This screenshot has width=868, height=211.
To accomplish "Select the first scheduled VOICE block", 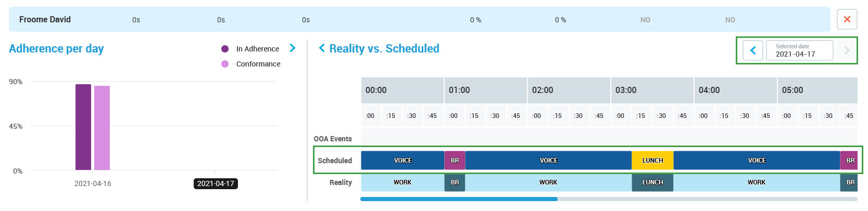I will pyautogui.click(x=402, y=161).
